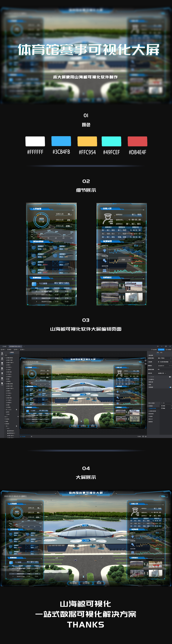Click the 背景音乐音量 input field
The width and height of the screenshot is (172, 644).
[164, 369]
